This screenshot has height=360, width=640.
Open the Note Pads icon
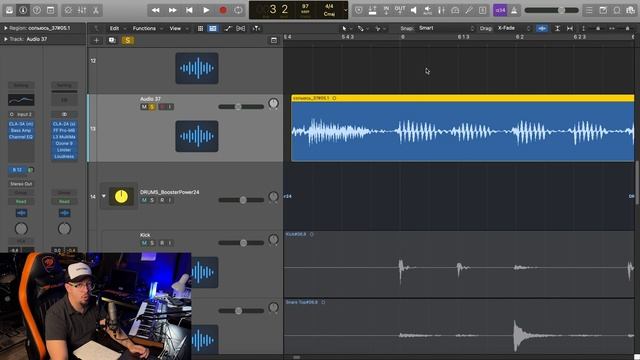(603, 10)
